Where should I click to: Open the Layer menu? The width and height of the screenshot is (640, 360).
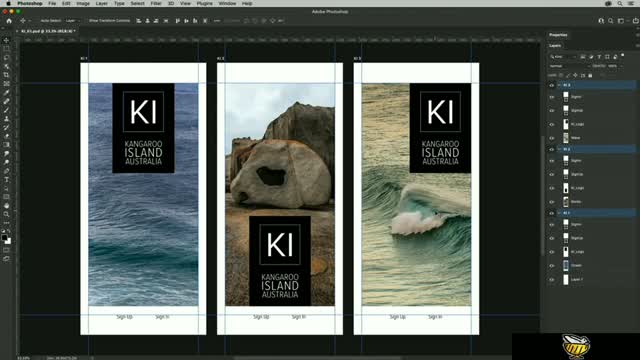point(102,3)
